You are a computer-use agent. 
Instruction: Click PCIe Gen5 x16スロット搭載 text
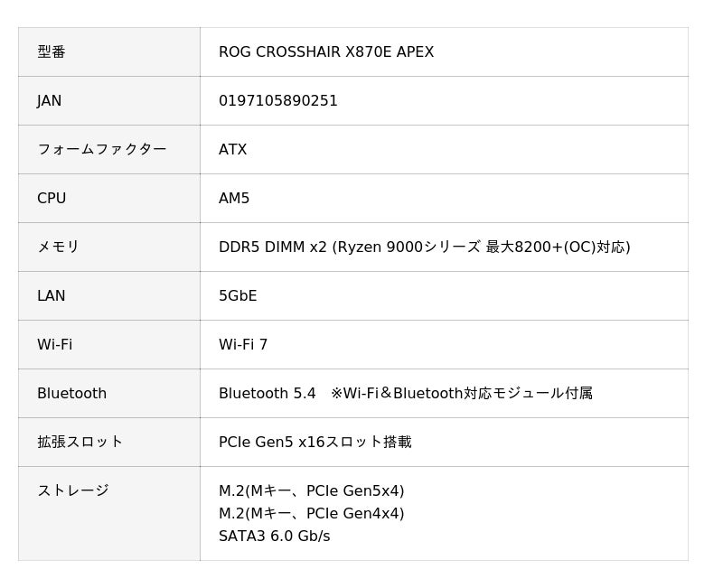(315, 443)
